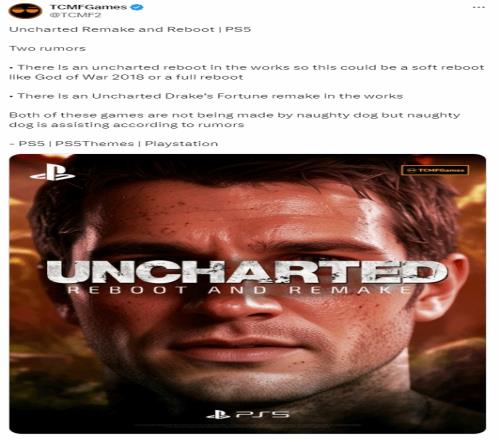Open the TCMFGames profile avatar
500x440 pixels.
click(25, 11)
